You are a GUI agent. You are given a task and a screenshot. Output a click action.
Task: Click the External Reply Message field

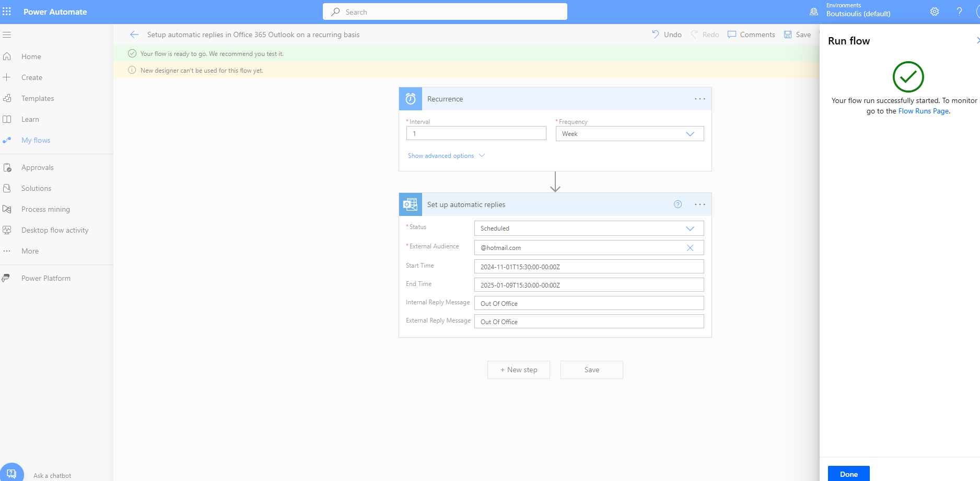(x=589, y=322)
